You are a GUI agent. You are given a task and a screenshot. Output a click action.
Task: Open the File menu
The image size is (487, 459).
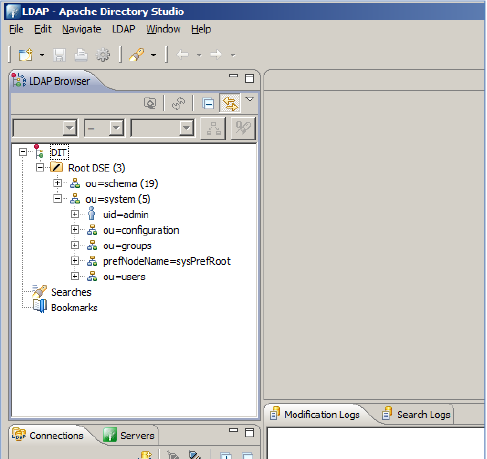16,29
